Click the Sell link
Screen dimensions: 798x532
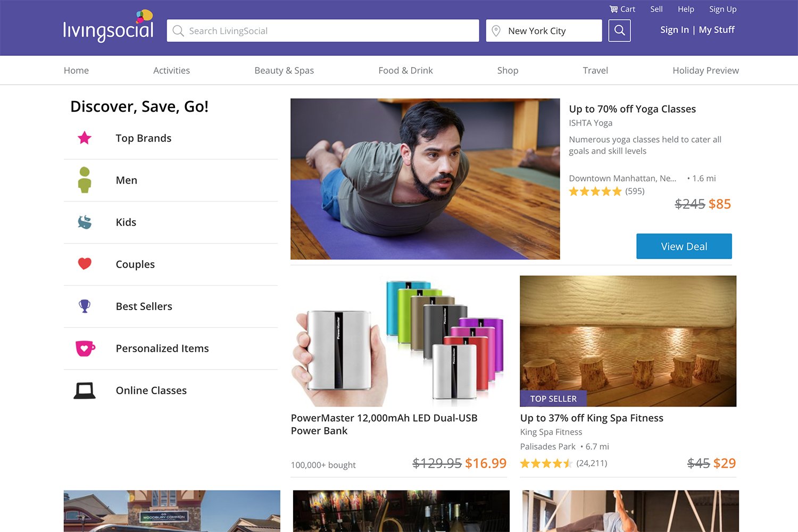point(656,9)
